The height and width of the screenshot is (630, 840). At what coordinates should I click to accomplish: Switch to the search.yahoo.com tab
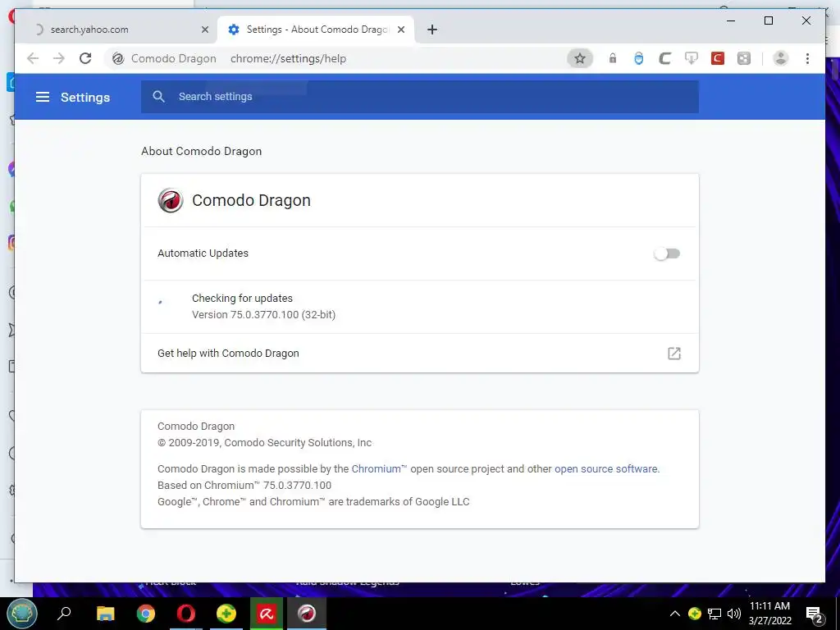click(116, 30)
